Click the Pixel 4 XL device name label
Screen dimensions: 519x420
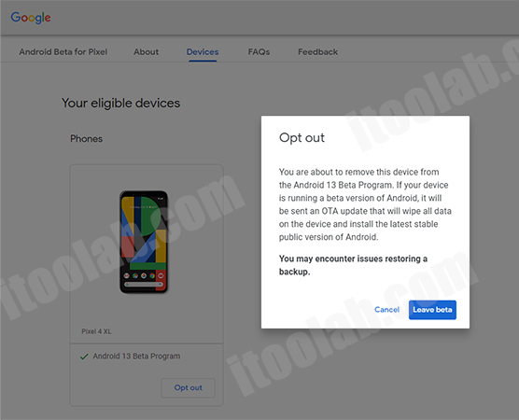point(96,331)
